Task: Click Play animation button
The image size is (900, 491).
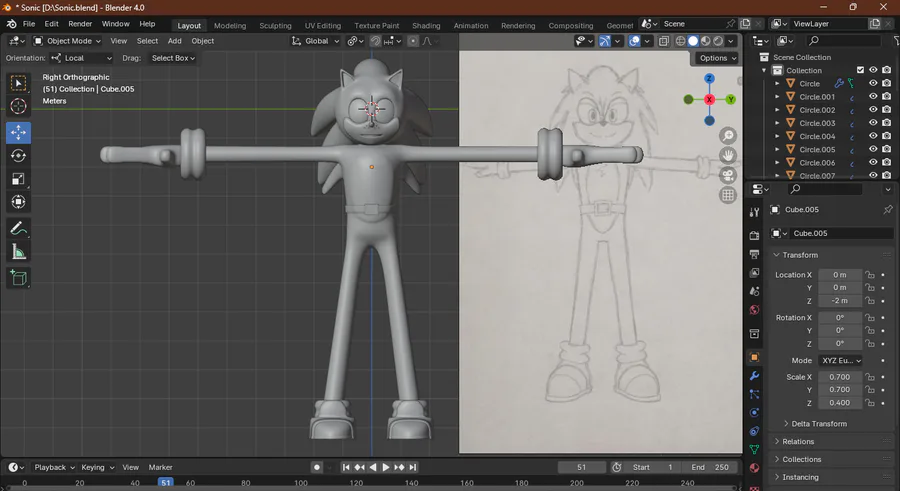Action: pyautogui.click(x=386, y=467)
